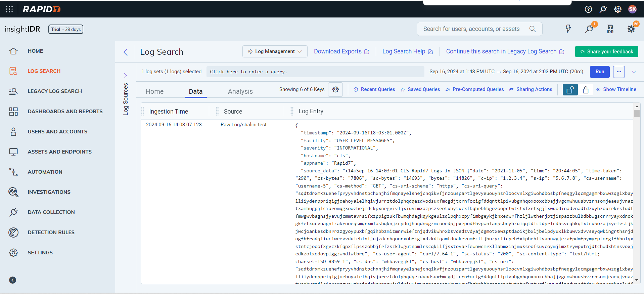Select the unlocked padlock toggle button
The image size is (644, 294).
coord(570,90)
